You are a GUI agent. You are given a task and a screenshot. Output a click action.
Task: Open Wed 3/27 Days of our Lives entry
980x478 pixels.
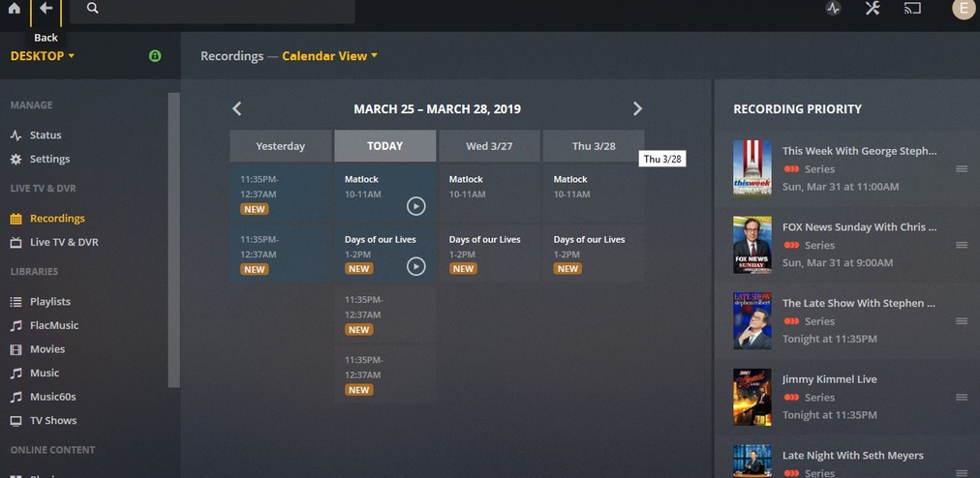pyautogui.click(x=489, y=254)
